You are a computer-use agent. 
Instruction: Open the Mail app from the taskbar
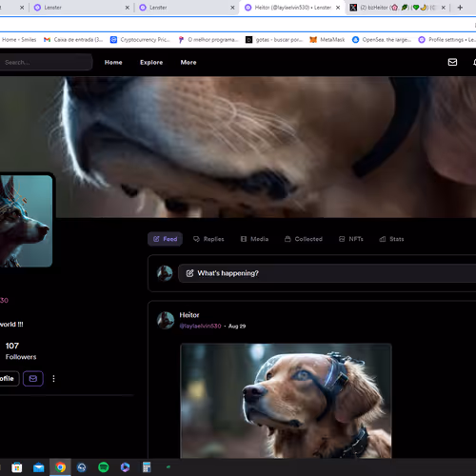(x=39, y=467)
